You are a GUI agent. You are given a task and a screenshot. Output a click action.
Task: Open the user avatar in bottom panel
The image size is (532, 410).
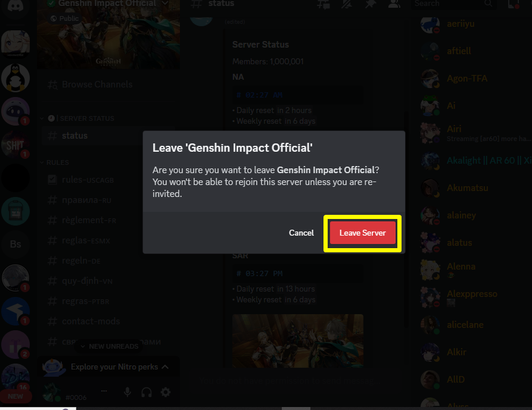tap(52, 392)
